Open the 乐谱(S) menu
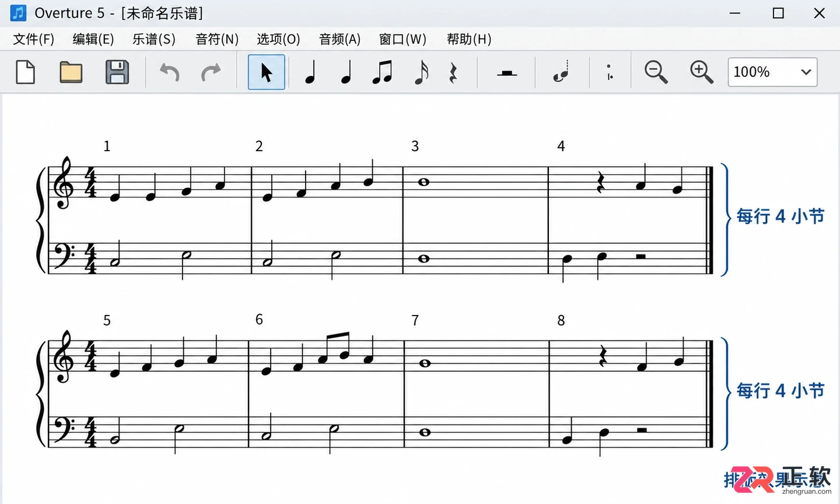This screenshot has height=504, width=840. tap(154, 39)
